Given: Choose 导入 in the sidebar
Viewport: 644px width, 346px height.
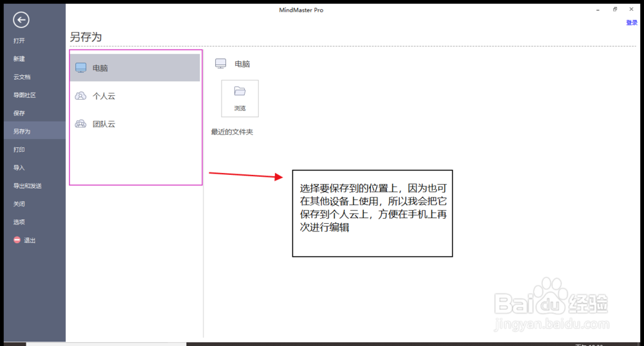Looking at the screenshot, I should 19,168.
